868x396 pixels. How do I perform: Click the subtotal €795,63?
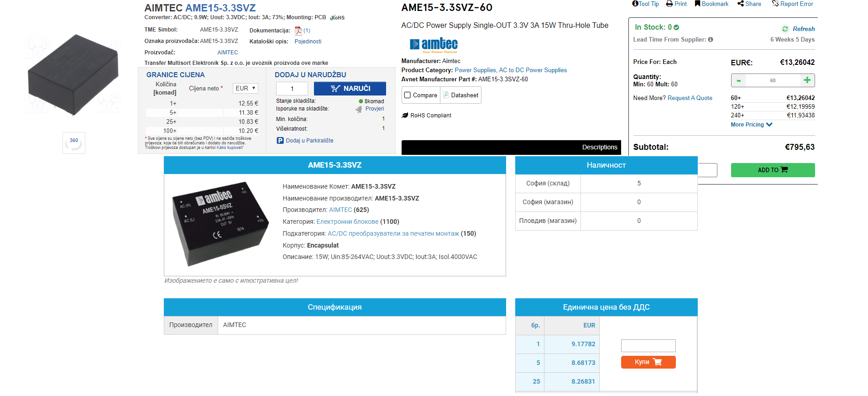click(x=800, y=147)
